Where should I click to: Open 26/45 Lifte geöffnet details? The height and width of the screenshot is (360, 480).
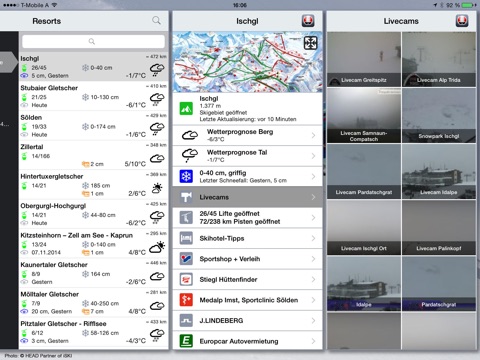(247, 218)
